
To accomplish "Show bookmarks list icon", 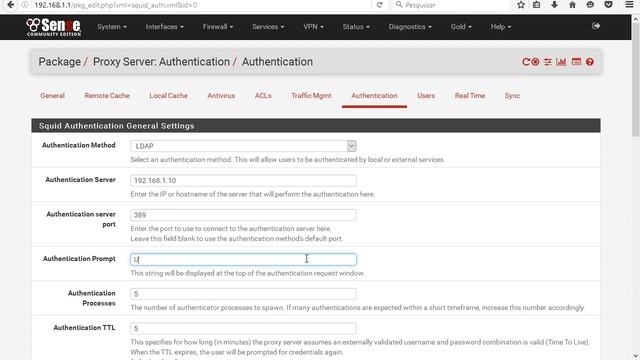I will click(x=537, y=5).
